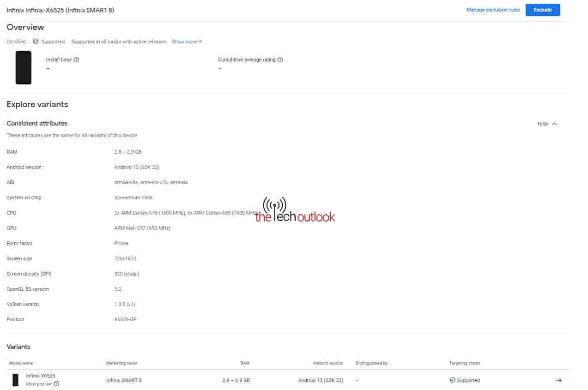Click the Supported check icon in the Variants row

tap(453, 380)
